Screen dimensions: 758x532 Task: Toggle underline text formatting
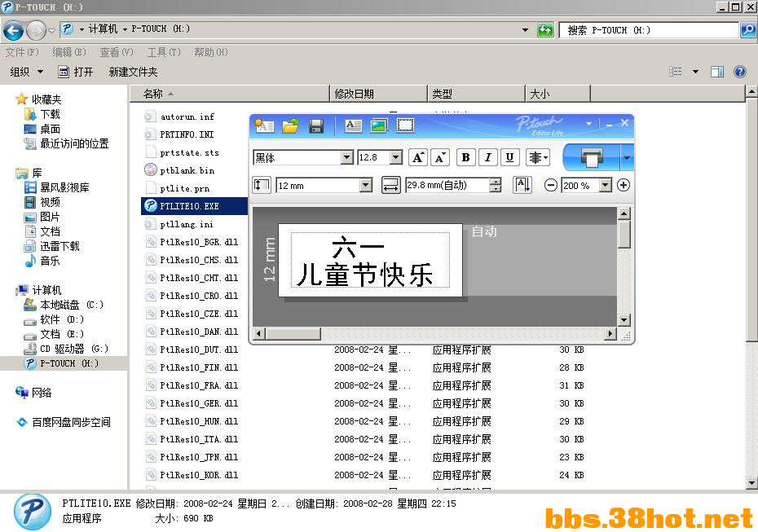[x=509, y=157]
